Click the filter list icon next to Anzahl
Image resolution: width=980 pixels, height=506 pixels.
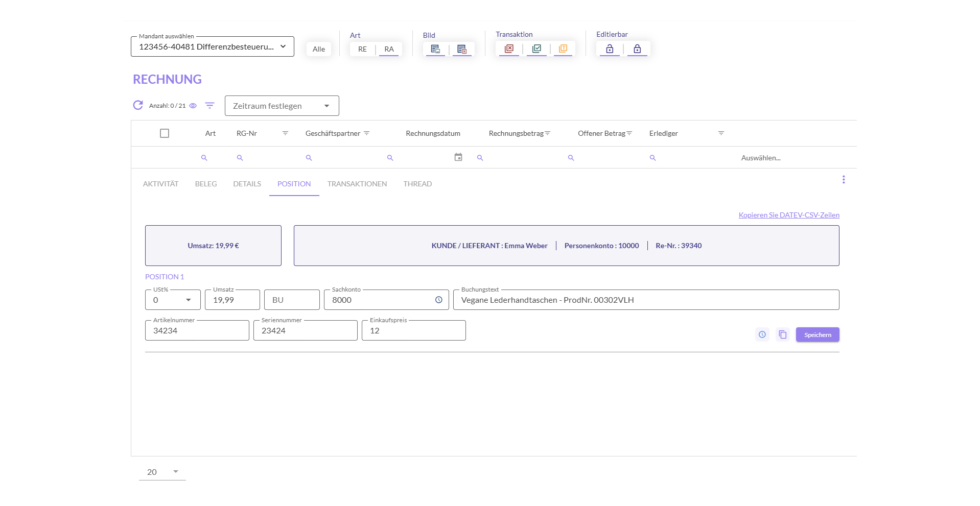pos(209,106)
